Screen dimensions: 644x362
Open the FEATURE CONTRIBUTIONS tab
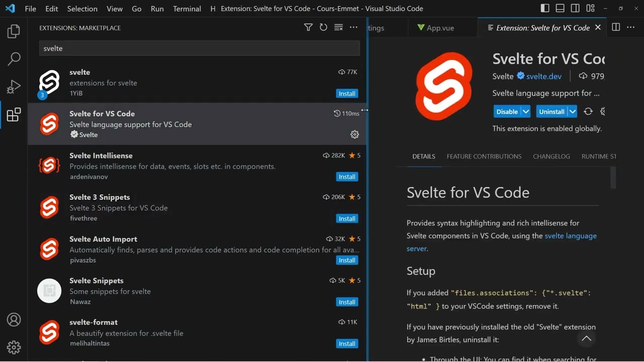484,156
